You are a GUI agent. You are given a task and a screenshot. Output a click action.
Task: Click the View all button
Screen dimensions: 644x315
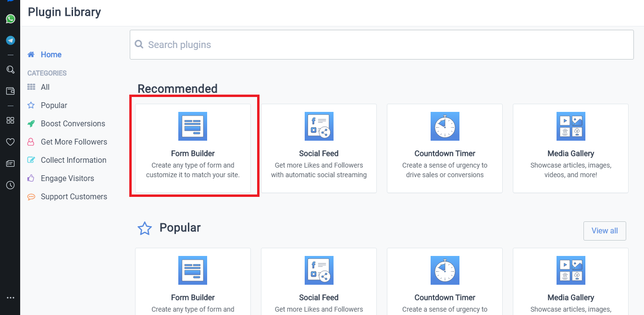(x=605, y=230)
